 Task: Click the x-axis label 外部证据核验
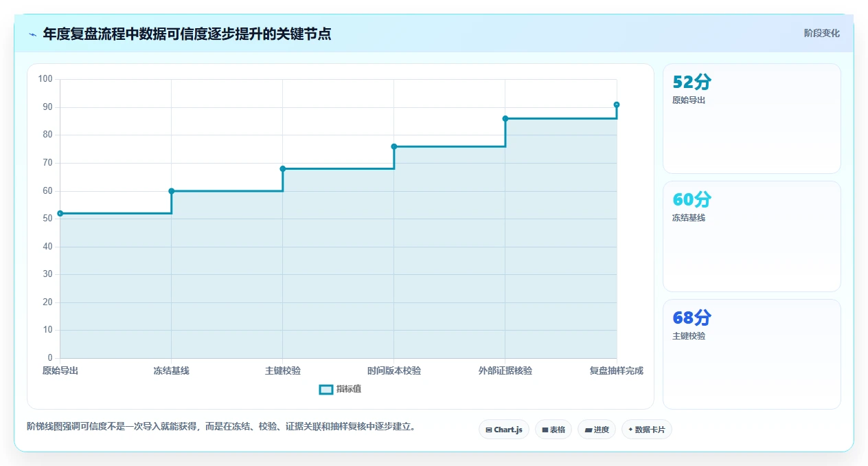tap(505, 370)
